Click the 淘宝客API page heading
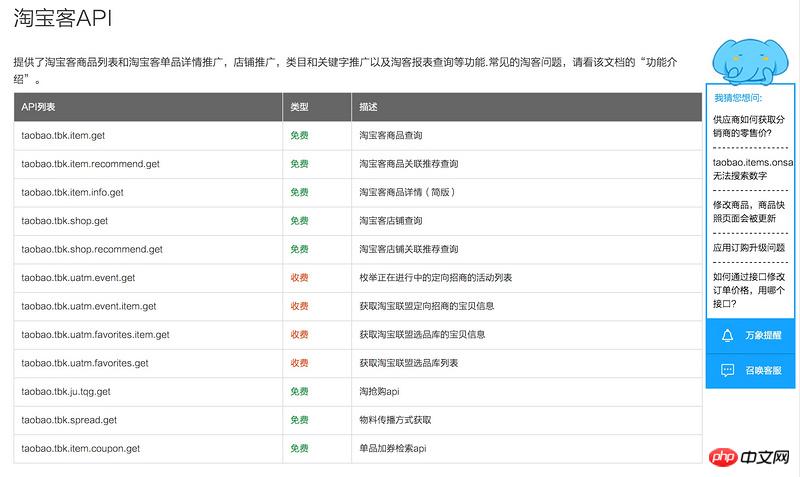Screen dimensions: 800x477 pyautogui.click(x=62, y=18)
